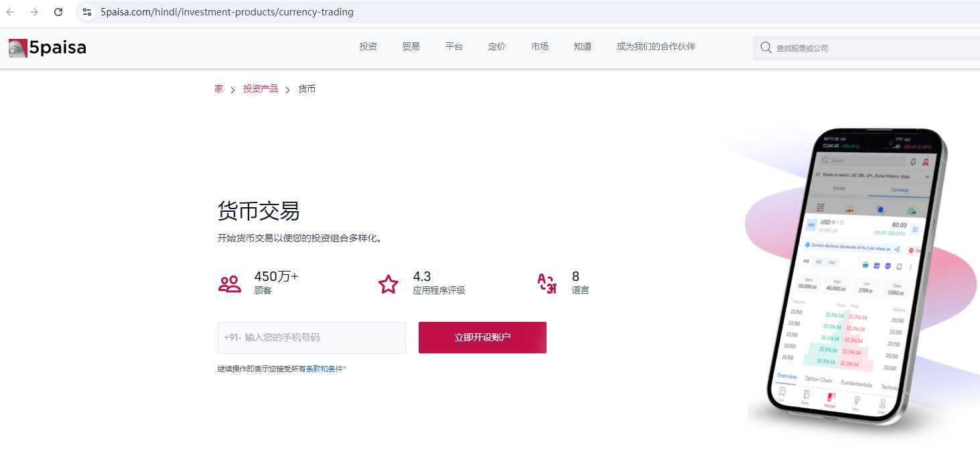
Task: Click Fundamentals tab in phone mockup
Action: pos(856,383)
